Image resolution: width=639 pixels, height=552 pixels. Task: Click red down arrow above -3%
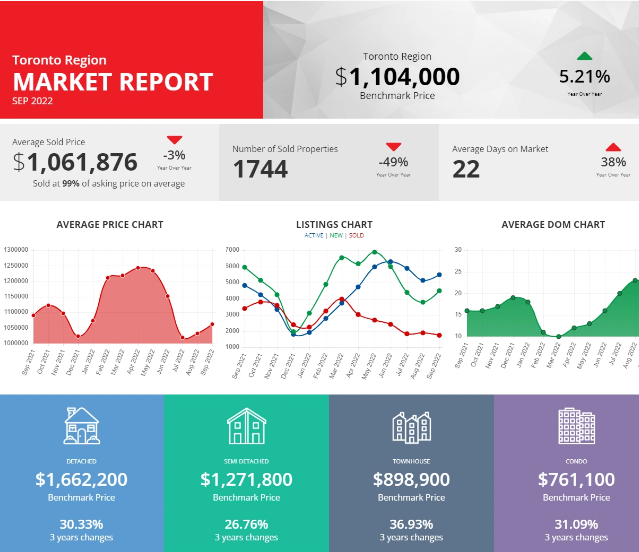tap(175, 140)
